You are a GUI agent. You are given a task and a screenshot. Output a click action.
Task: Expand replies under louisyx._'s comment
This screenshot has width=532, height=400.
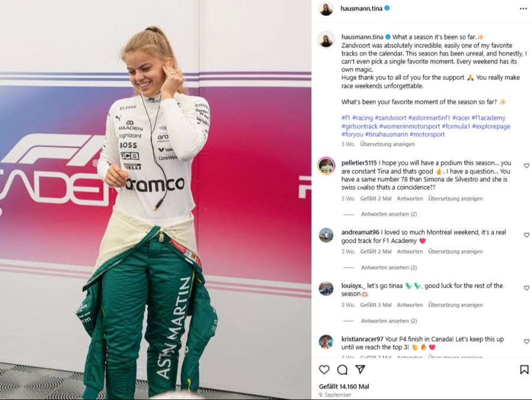pos(389,321)
